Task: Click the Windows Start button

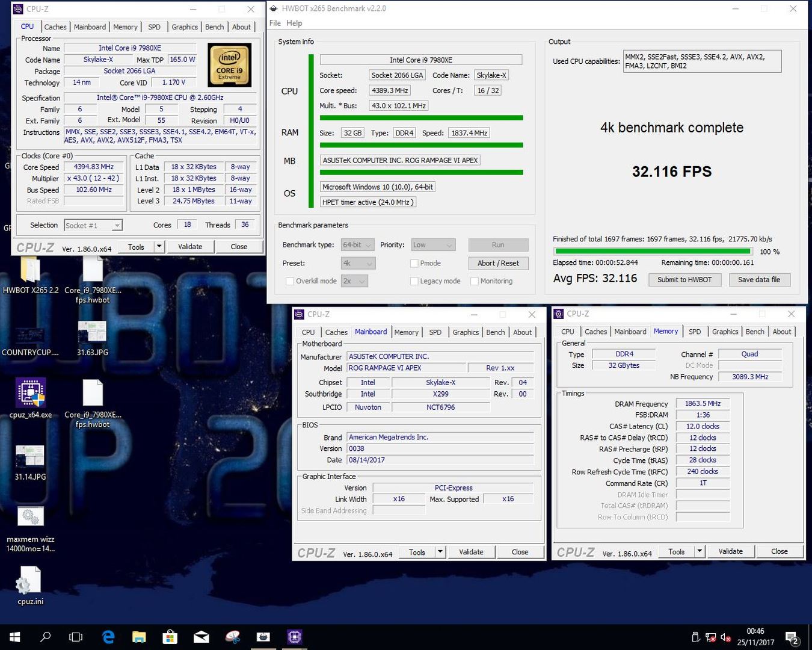Action: point(14,637)
